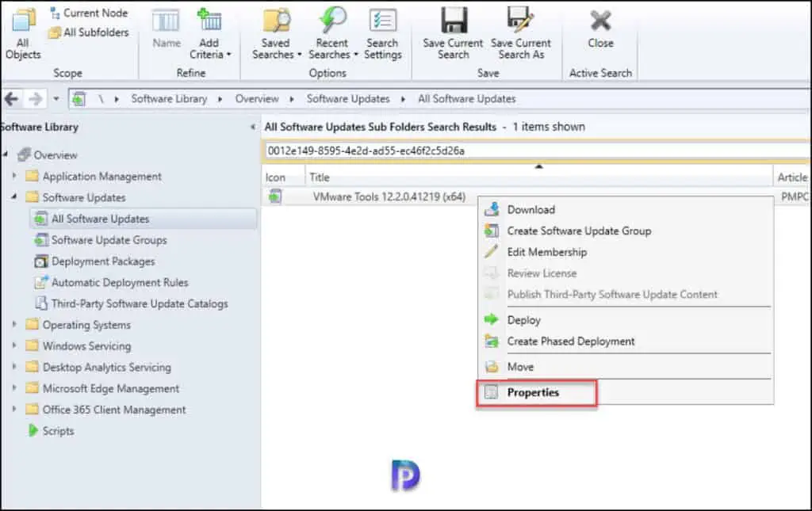Click Overview in the breadcrumb
This screenshot has height=511, width=812.
pos(257,99)
